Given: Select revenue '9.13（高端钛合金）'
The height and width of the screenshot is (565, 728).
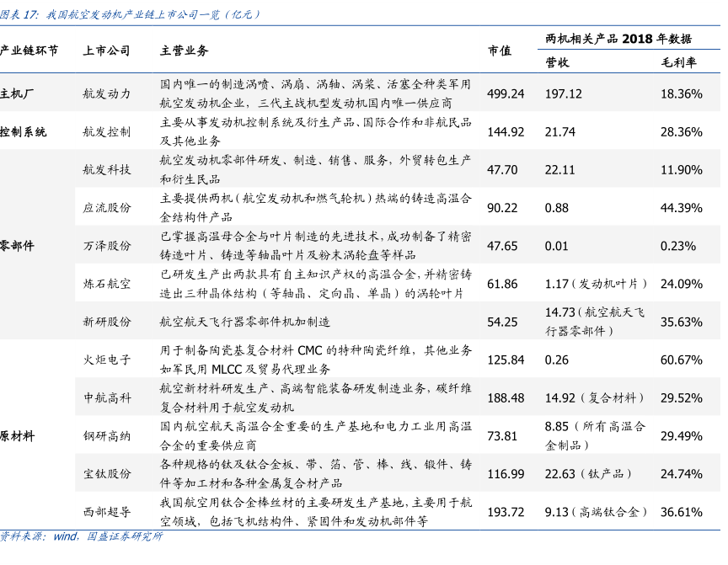Looking at the screenshot, I should tap(597, 512).
